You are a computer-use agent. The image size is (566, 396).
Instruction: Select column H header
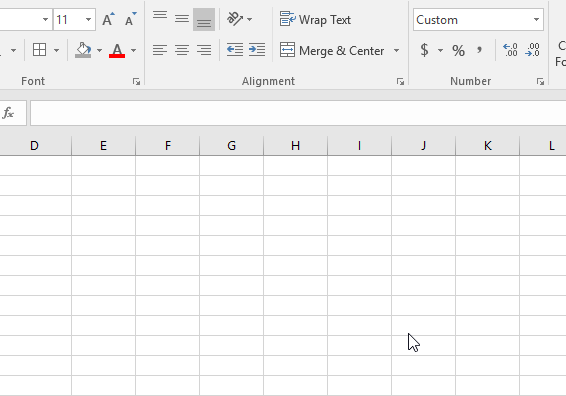[296, 146]
